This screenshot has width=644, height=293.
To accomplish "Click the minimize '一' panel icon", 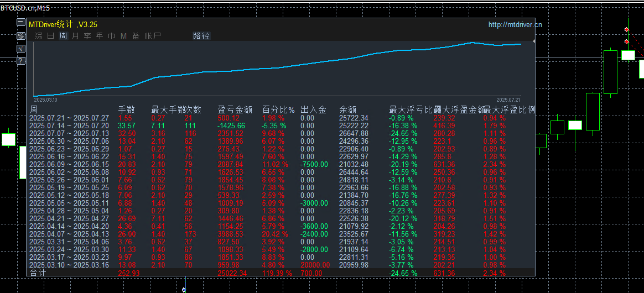I will (x=20, y=23).
